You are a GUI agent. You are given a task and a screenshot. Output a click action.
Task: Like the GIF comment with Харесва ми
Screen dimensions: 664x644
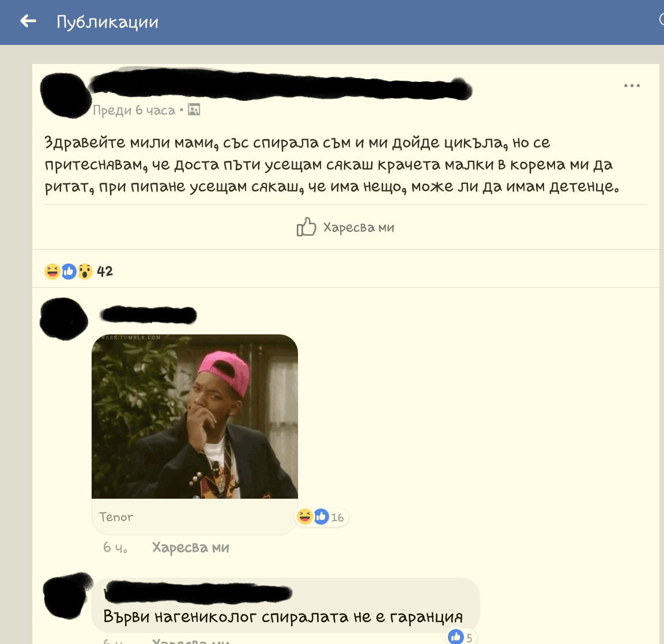(191, 547)
